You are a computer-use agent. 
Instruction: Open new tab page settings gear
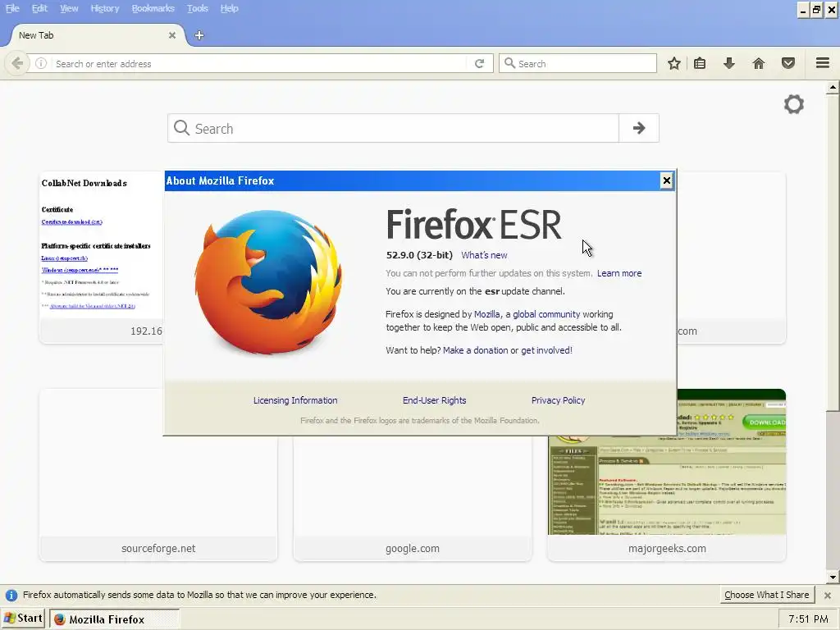[x=794, y=104]
